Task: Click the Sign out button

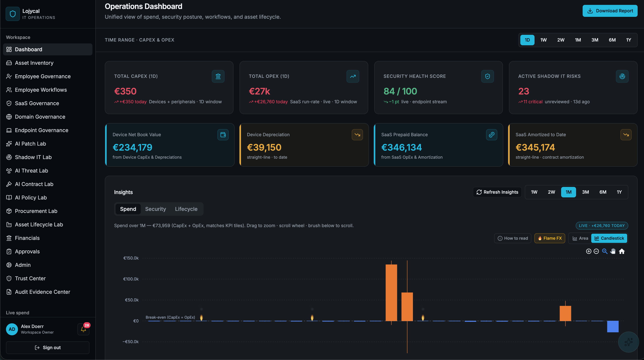Action: click(x=48, y=348)
